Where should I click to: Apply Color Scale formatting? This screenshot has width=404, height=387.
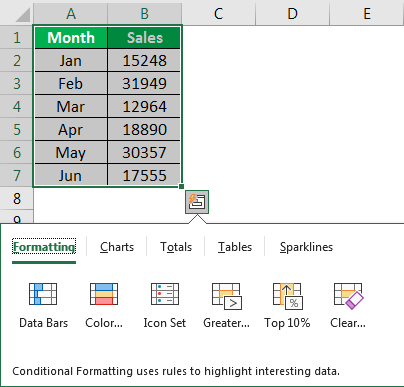(x=104, y=305)
